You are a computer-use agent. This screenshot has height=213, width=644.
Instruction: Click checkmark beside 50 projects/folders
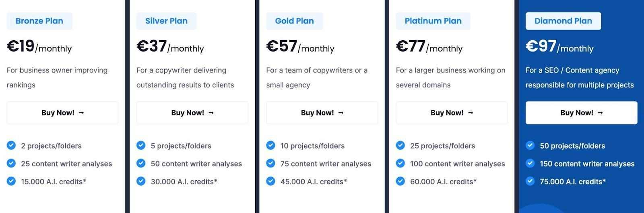(530, 145)
